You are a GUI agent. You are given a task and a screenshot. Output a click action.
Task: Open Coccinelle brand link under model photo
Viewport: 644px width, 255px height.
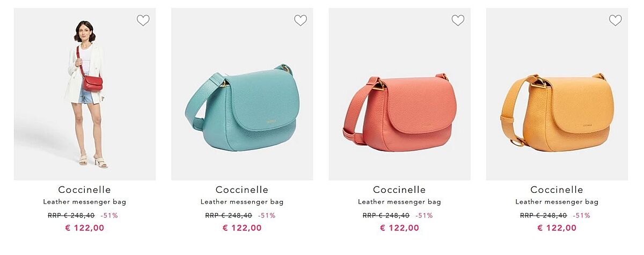pyautogui.click(x=85, y=190)
